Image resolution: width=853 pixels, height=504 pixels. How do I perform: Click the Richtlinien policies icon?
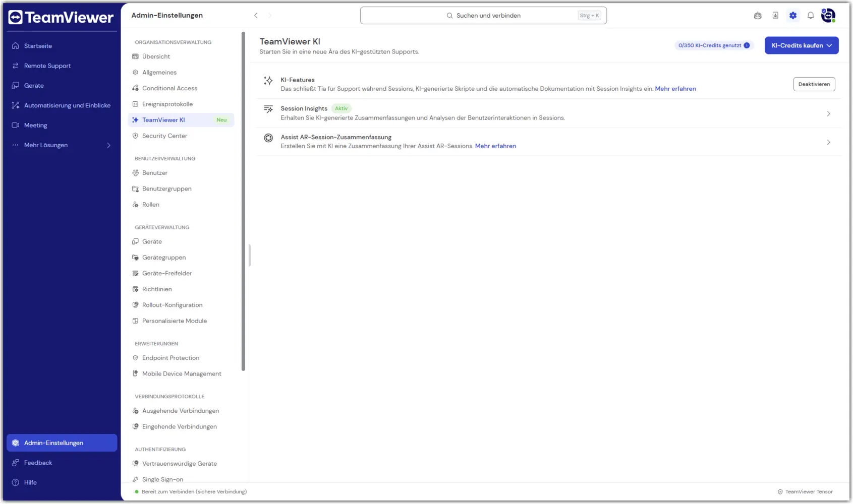click(x=135, y=289)
